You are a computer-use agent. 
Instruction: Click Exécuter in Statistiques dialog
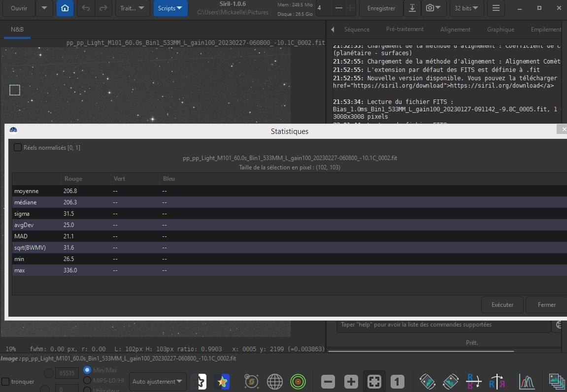[502, 305]
